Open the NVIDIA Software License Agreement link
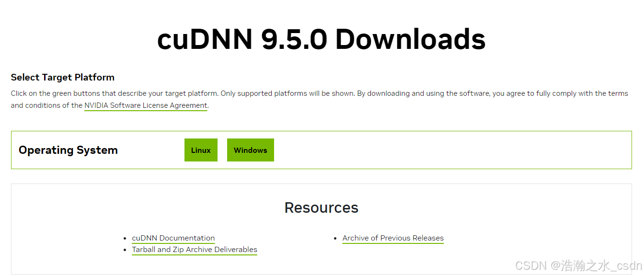 click(146, 105)
